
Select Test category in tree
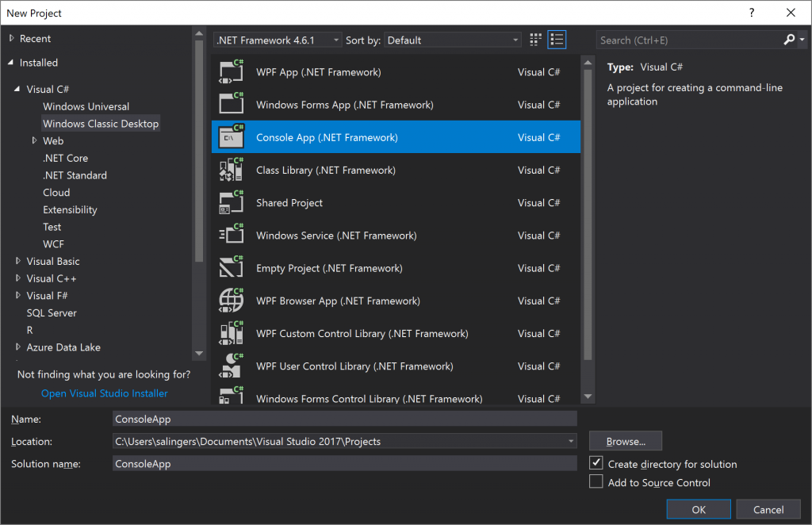click(52, 227)
